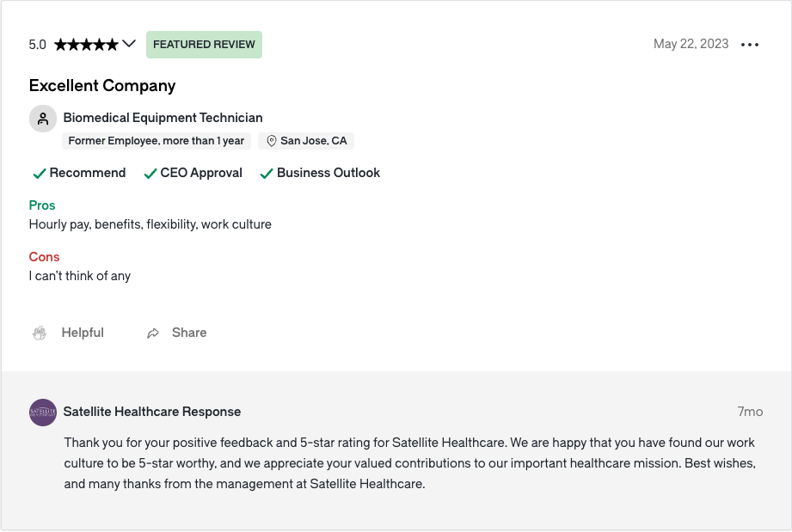The width and height of the screenshot is (792, 532).
Task: Share this review
Action: pyautogui.click(x=189, y=333)
